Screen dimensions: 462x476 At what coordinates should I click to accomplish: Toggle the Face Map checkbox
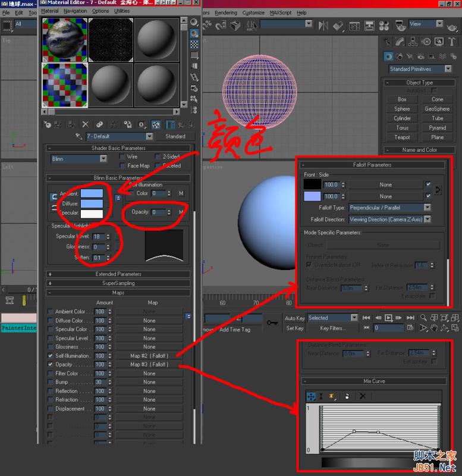coord(122,166)
